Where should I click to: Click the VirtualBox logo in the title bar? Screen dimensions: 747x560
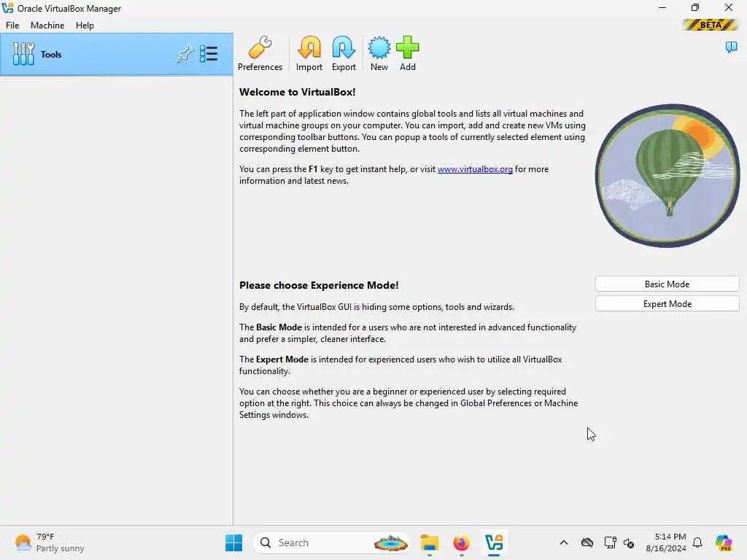(7, 8)
